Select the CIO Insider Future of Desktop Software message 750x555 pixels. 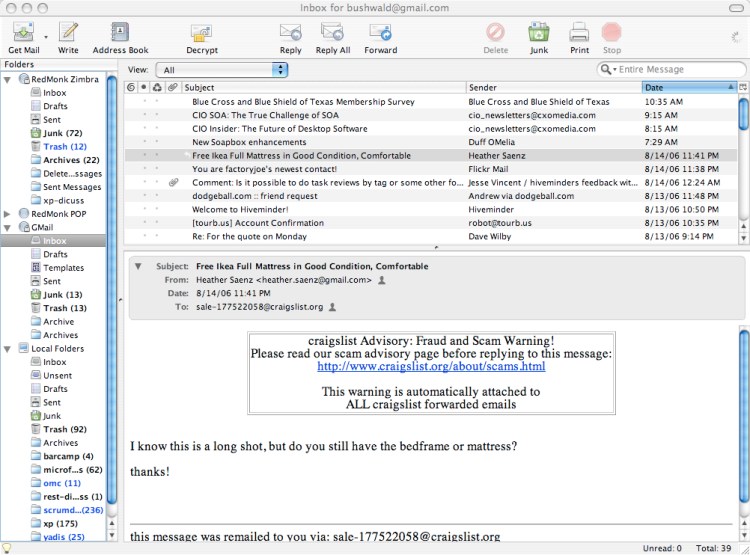tap(430, 129)
